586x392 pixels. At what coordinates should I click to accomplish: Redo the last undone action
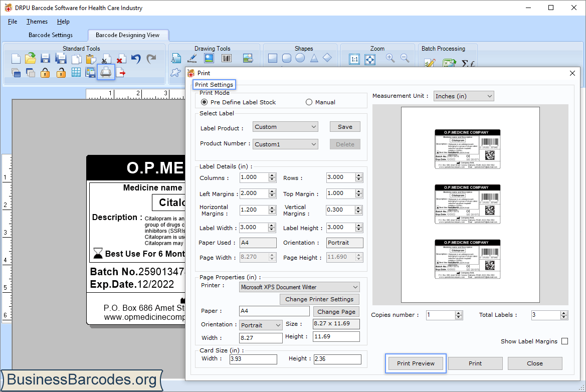click(x=151, y=59)
